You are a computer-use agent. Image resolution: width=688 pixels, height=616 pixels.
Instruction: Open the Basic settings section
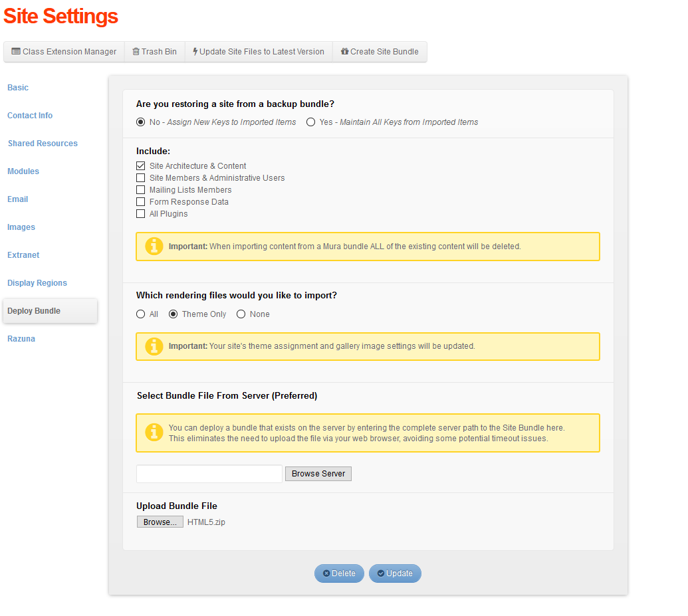pyautogui.click(x=17, y=87)
